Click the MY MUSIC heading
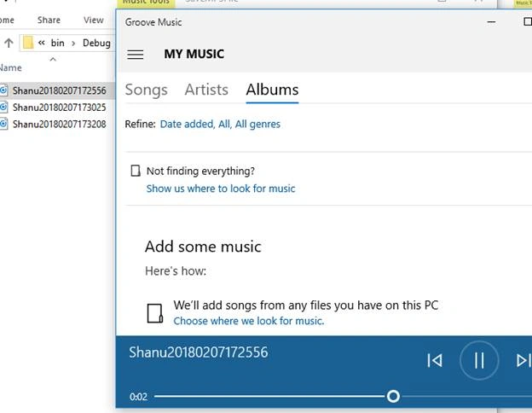 coord(194,54)
